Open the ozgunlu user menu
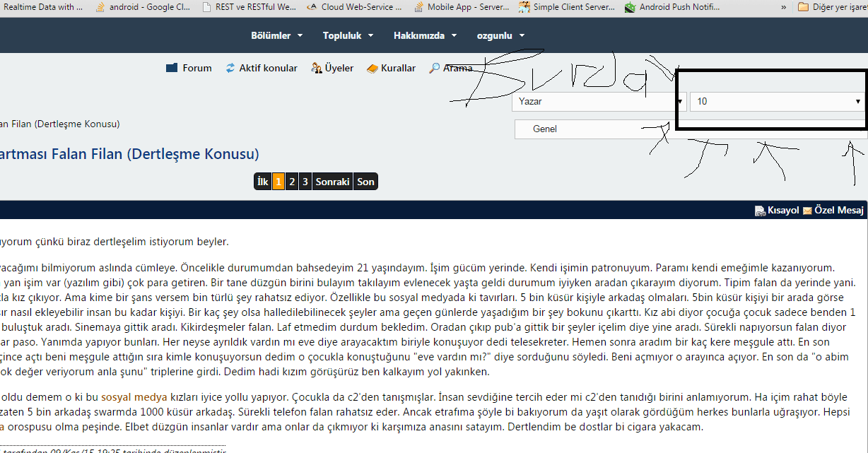 pyautogui.click(x=500, y=35)
